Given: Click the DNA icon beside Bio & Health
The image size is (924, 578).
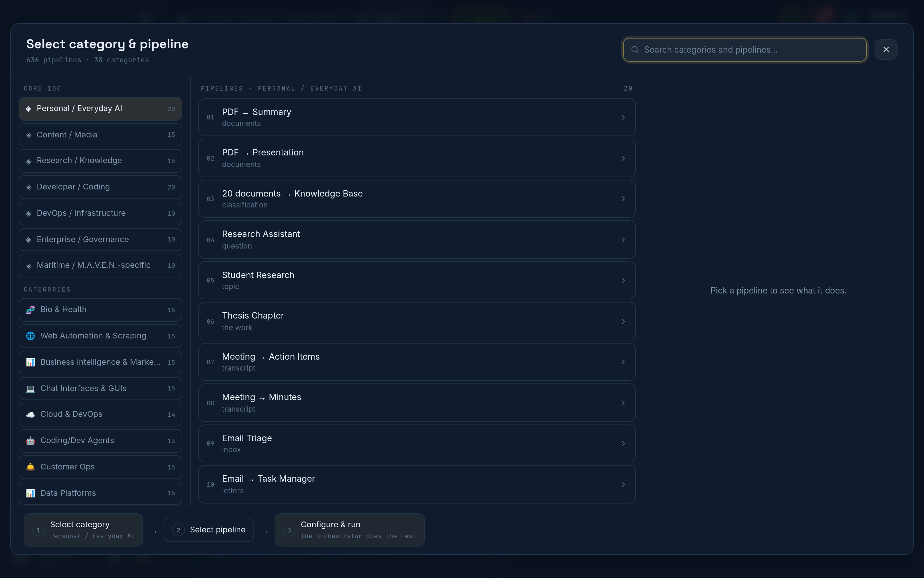Looking at the screenshot, I should [30, 310].
